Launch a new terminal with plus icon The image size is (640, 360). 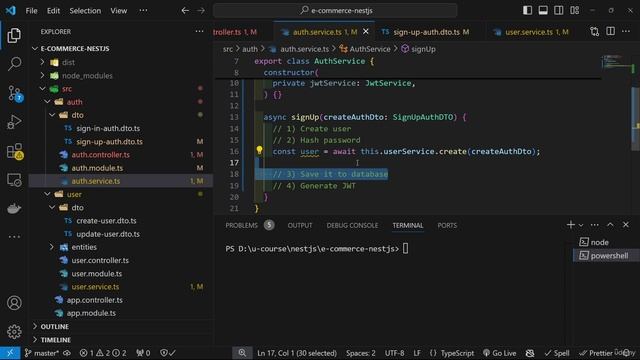pyautogui.click(x=571, y=225)
